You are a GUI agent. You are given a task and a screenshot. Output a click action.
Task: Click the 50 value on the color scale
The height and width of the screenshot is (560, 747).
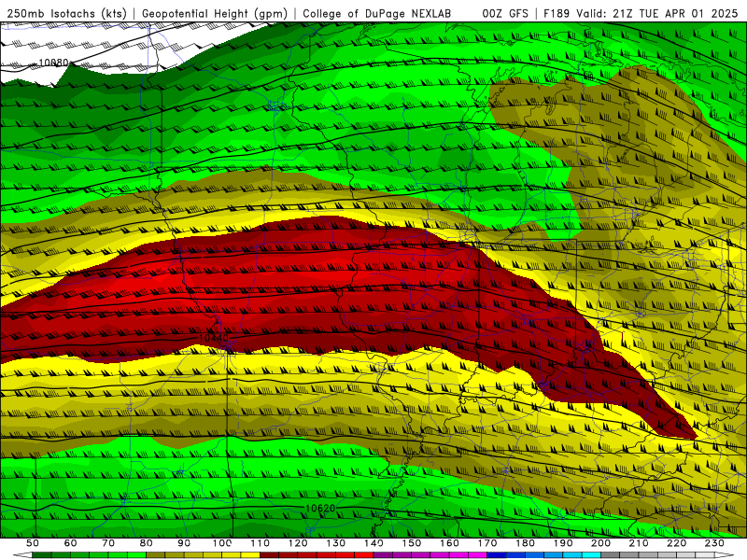point(33,543)
